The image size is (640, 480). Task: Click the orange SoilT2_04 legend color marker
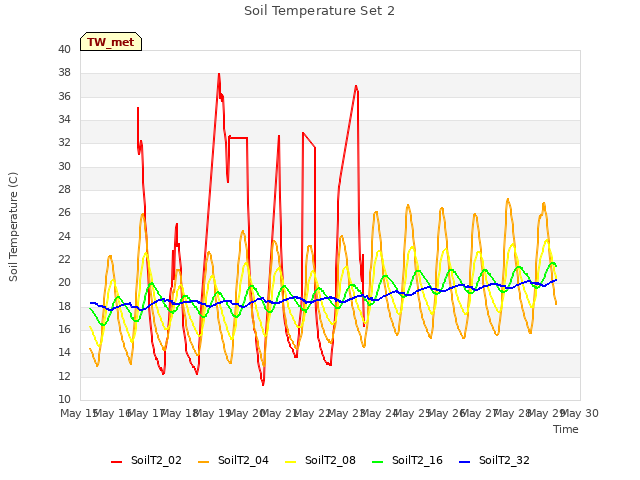tap(204, 462)
